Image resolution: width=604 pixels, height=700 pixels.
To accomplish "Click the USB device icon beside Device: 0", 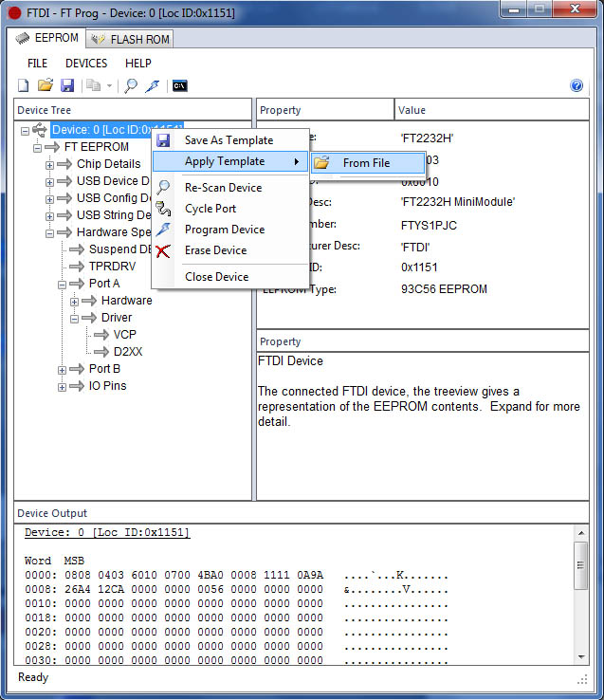I will pos(40,130).
